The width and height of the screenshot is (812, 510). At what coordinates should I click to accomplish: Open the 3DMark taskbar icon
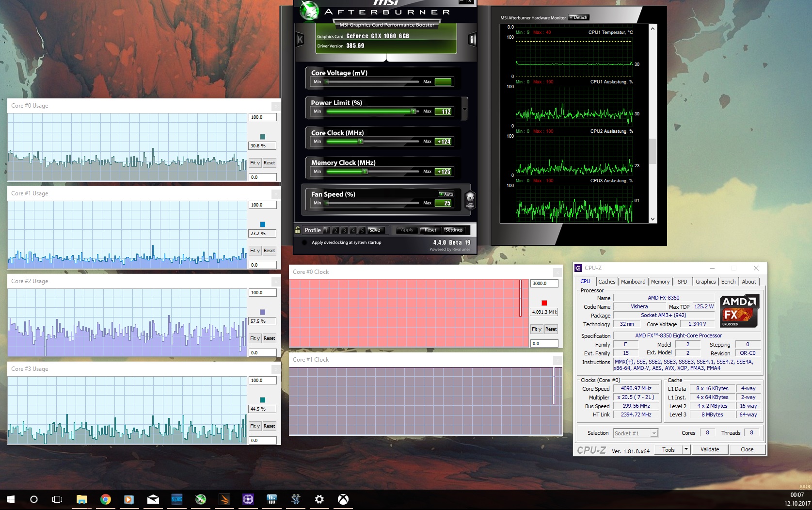(224, 499)
